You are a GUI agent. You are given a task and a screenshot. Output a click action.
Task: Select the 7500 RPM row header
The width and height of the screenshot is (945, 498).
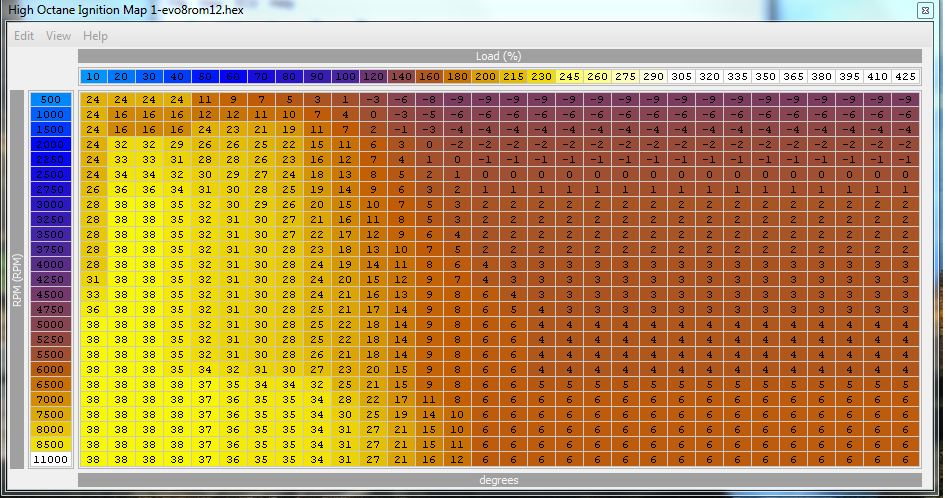pos(51,415)
